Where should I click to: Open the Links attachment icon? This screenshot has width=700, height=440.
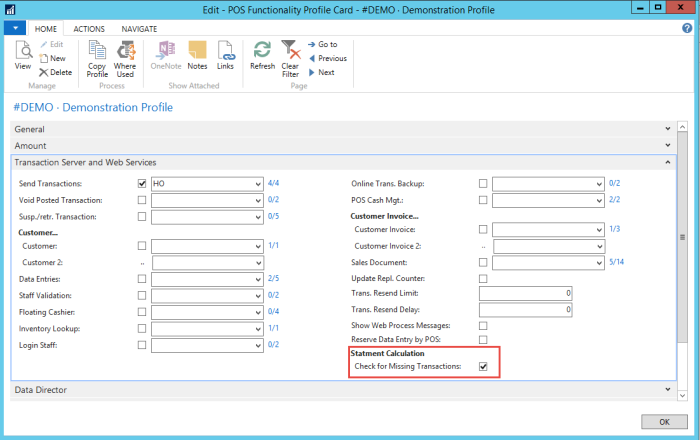(x=225, y=52)
